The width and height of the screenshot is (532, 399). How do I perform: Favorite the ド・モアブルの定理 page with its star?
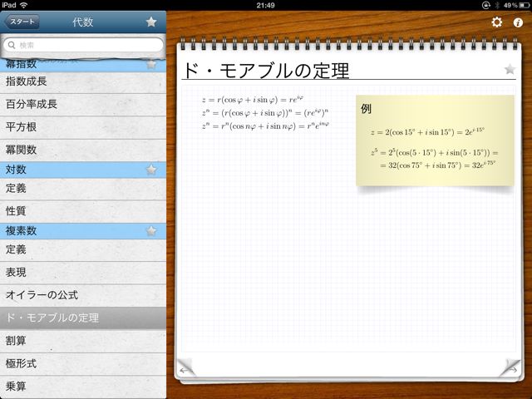point(510,69)
